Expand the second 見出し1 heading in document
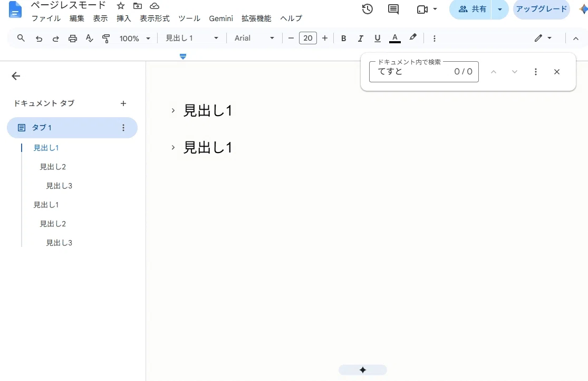 click(173, 147)
